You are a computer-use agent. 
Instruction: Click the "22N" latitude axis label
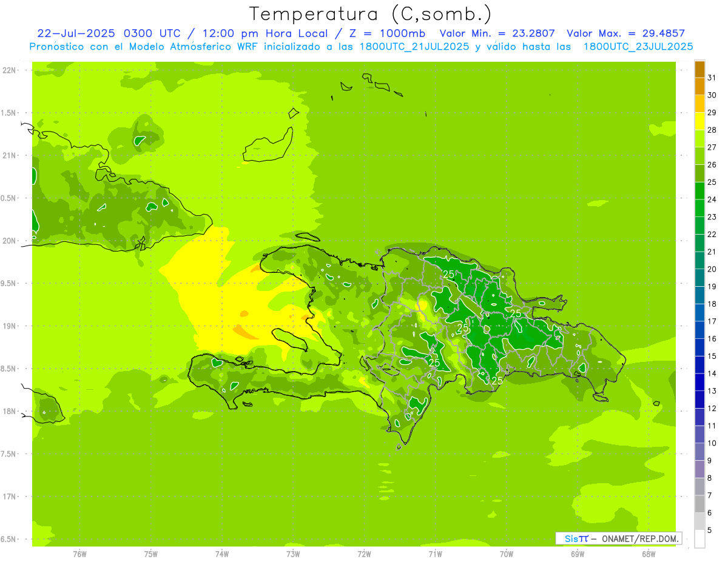click(x=10, y=70)
